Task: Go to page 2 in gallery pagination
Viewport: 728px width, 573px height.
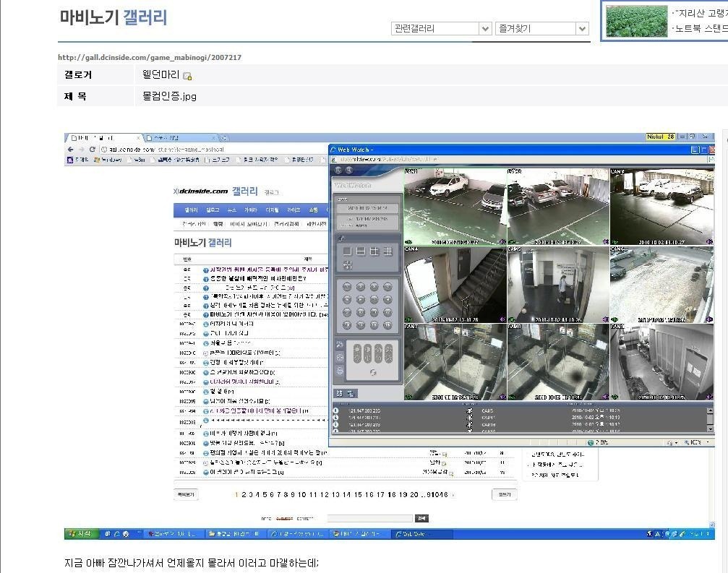Action: click(x=244, y=494)
